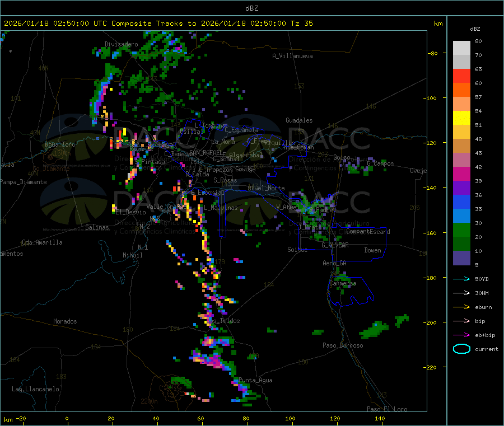Click the Paso_Barroso map label

pos(343,345)
